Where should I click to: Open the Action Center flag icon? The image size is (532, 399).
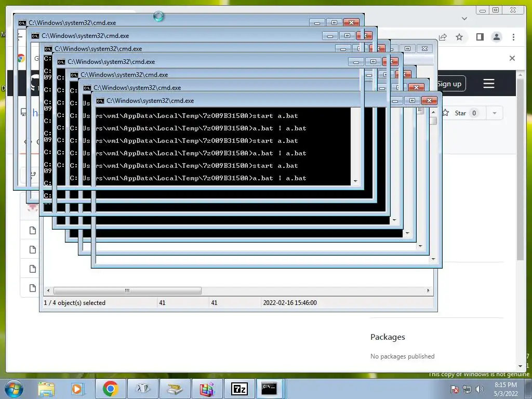[x=455, y=389]
